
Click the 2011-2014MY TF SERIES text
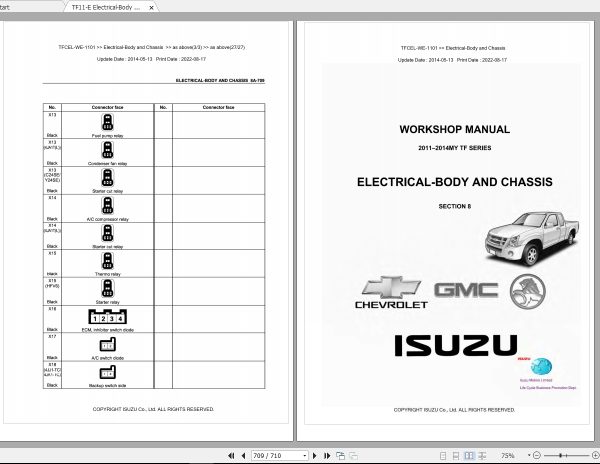[455, 148]
